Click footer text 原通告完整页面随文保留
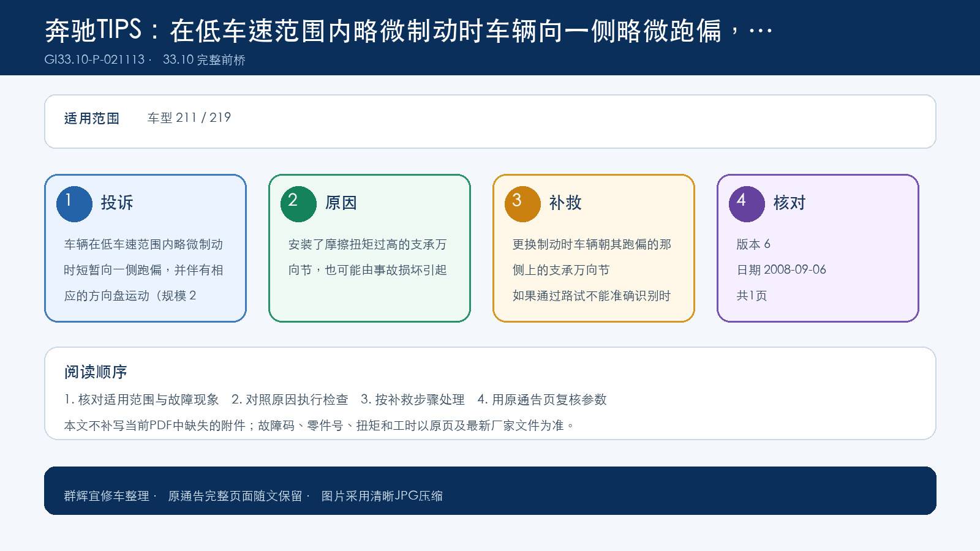Viewport: 980px width, 551px height. (235, 496)
